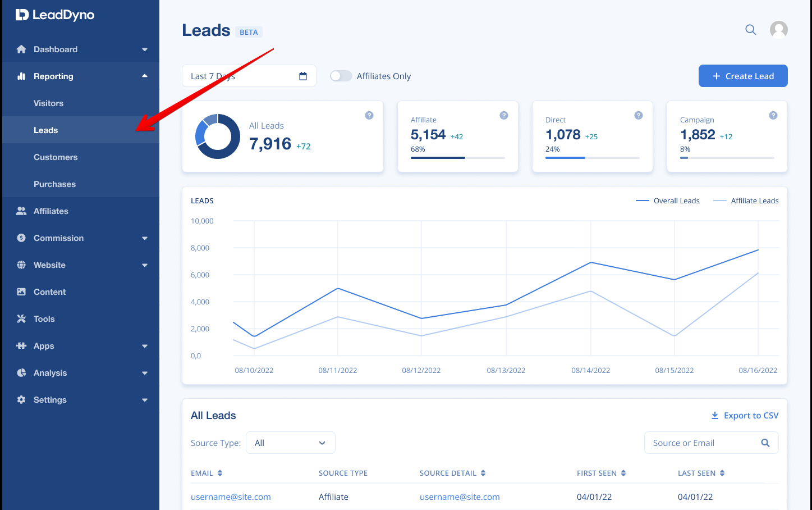Click the Settings gear icon

(x=21, y=400)
